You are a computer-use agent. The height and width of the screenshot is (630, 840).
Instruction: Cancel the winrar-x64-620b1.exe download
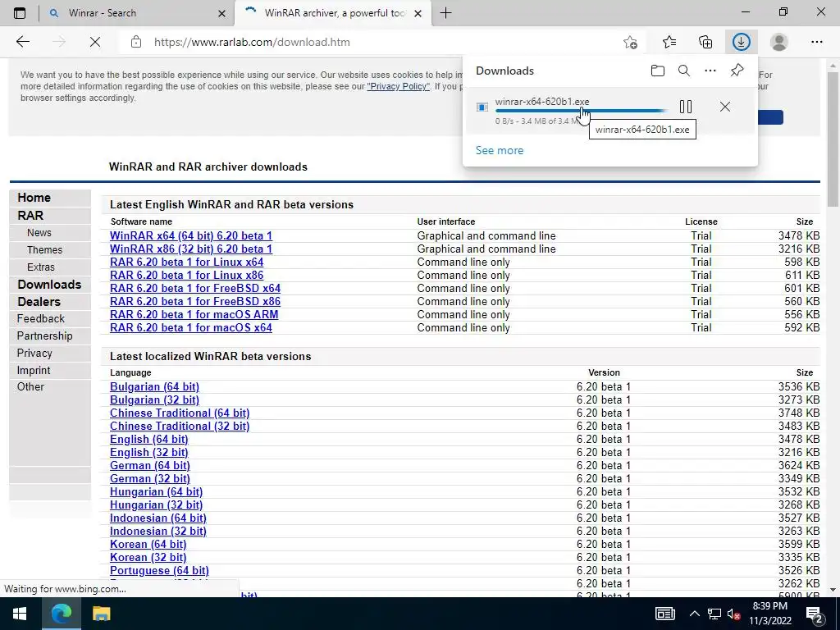point(725,107)
